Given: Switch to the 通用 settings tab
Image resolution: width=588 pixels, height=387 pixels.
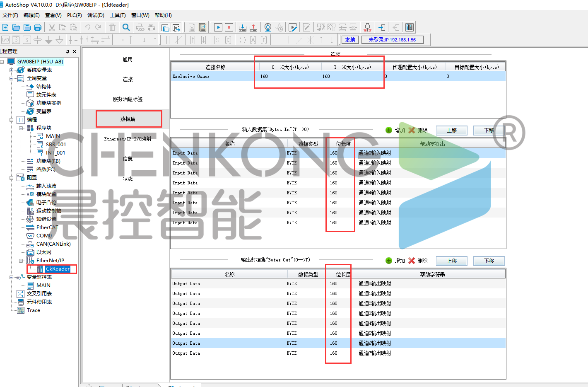Looking at the screenshot, I should tap(128, 59).
